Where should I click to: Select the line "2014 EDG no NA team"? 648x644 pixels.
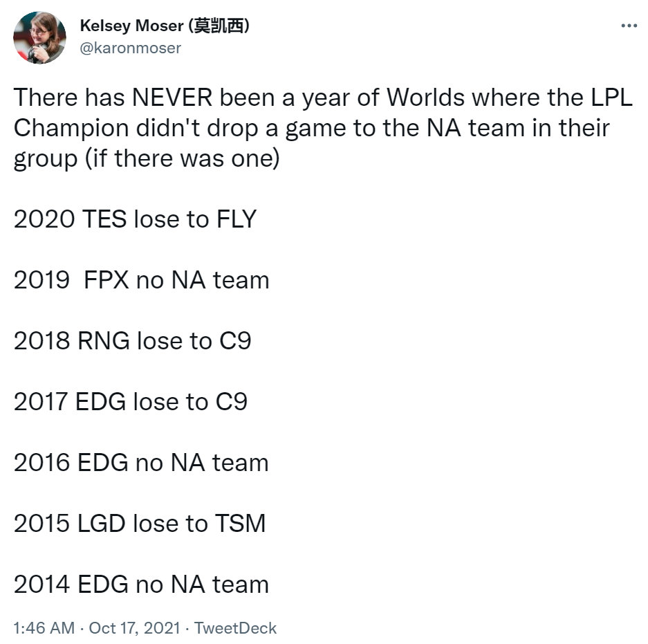tap(141, 584)
